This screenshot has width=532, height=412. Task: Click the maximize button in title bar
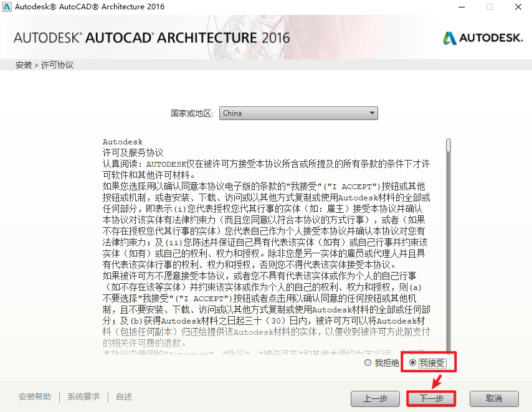(x=490, y=7)
